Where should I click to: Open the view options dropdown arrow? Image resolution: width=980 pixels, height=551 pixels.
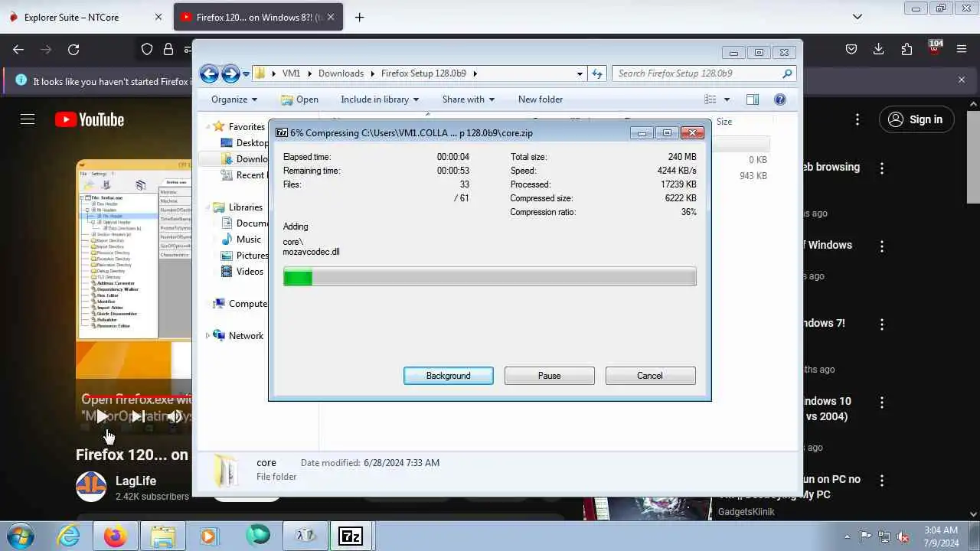point(727,99)
